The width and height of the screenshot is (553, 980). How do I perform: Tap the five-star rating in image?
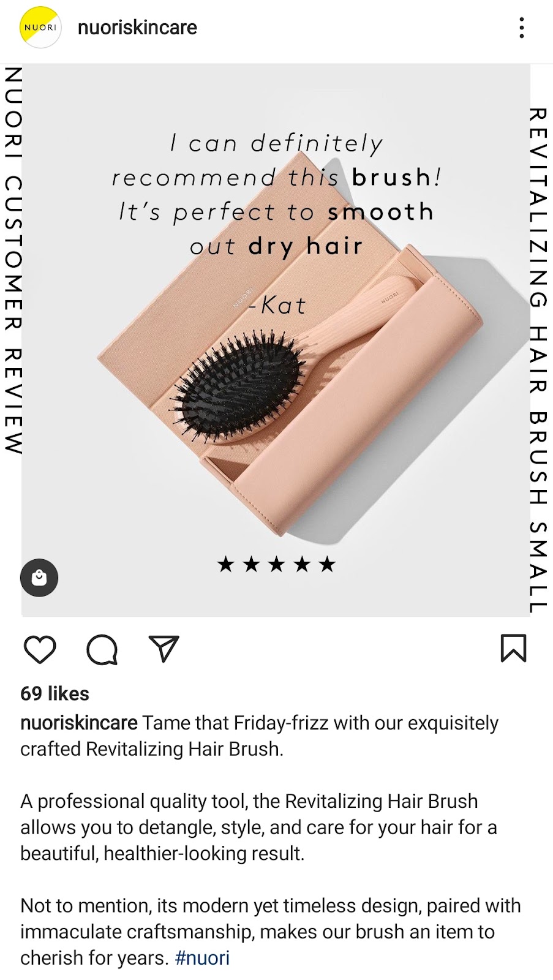276,563
